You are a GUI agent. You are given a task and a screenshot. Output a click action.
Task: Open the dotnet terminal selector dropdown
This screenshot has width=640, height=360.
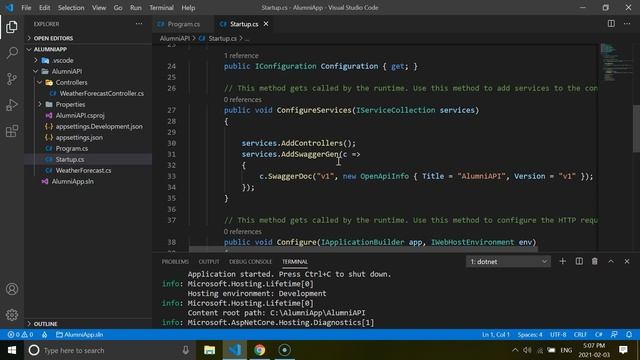coord(508,262)
